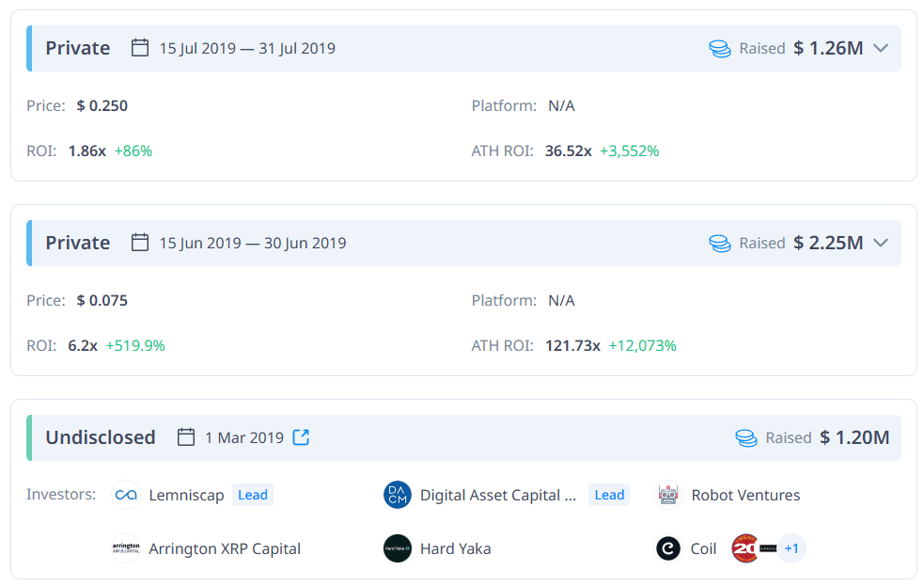Image resolution: width=924 pixels, height=586 pixels.
Task: Click the Undisclosed round header
Action: (101, 437)
